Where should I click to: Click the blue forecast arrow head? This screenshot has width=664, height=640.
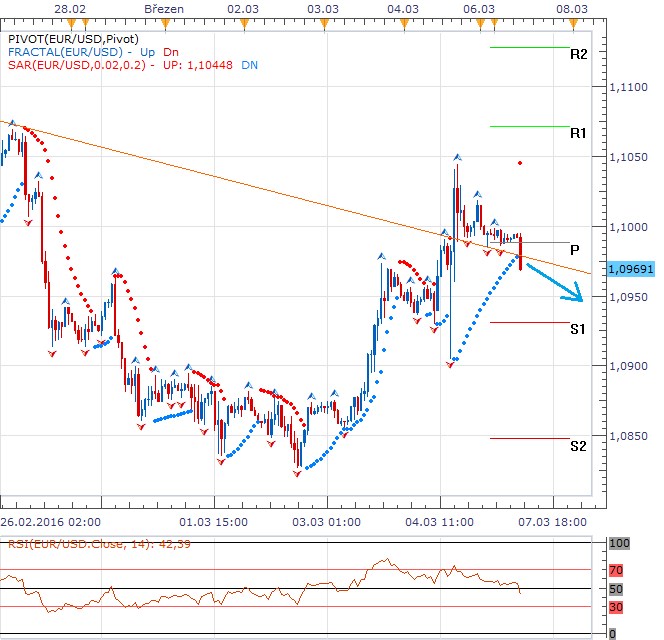[577, 296]
